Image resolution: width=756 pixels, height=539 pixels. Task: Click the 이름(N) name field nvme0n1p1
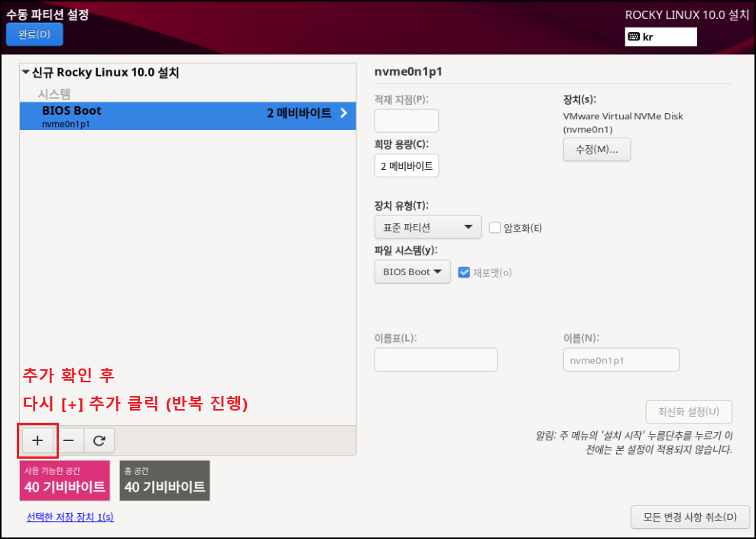pyautogui.click(x=621, y=359)
